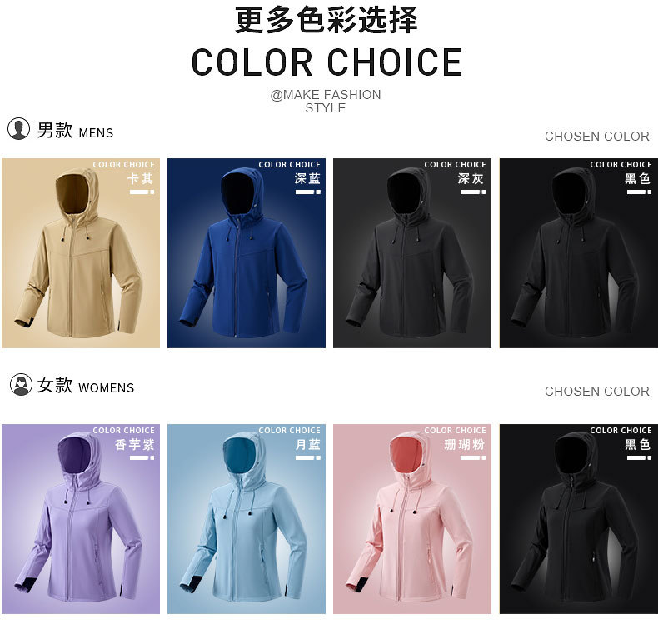Pick the coral pink 珊瑚粉 women's jacket
The width and height of the screenshot is (658, 644).
[x=412, y=519]
